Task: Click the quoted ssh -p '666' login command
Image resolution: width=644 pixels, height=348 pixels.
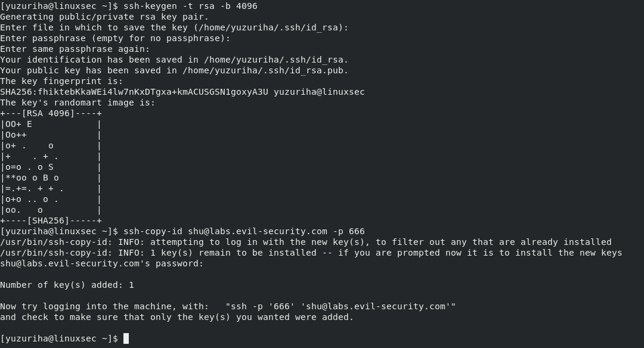Action: coord(340,306)
